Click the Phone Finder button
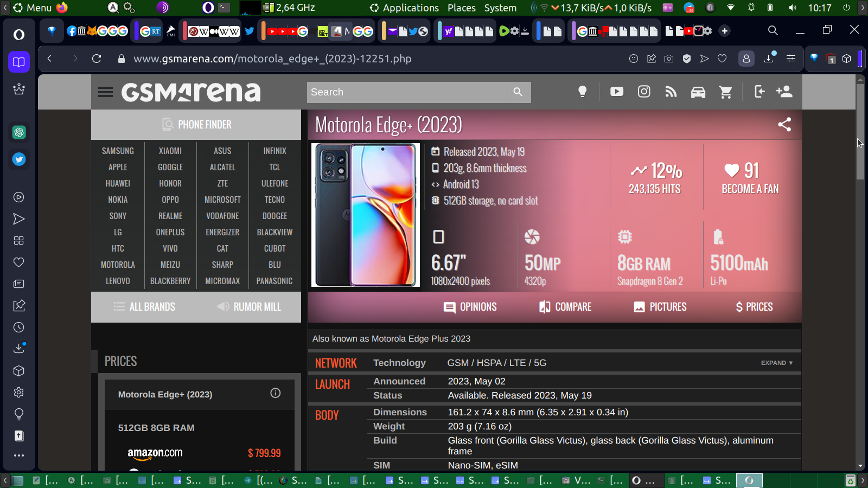This screenshot has width=868, height=488. (196, 125)
